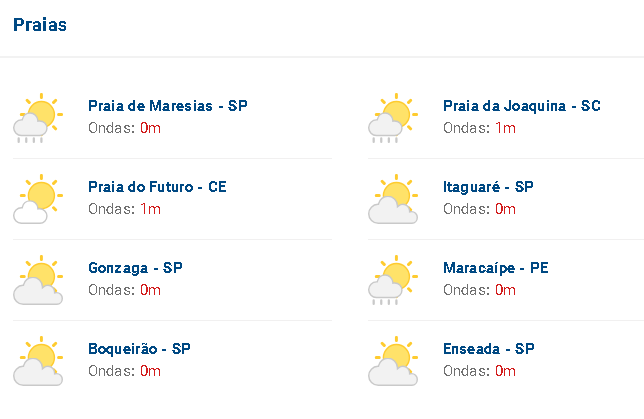
Task: Click the Boqueirão weather icon
Action: click(38, 361)
